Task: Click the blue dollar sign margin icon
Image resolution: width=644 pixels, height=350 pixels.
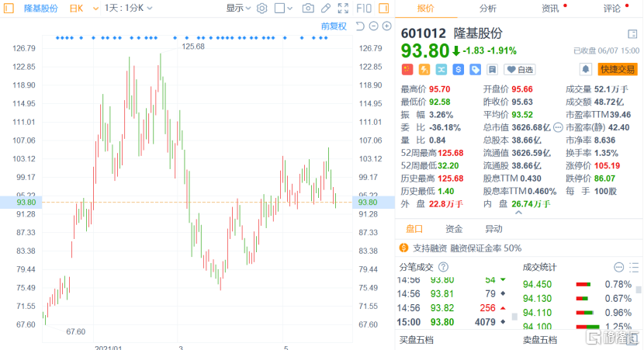Action: (x=459, y=69)
